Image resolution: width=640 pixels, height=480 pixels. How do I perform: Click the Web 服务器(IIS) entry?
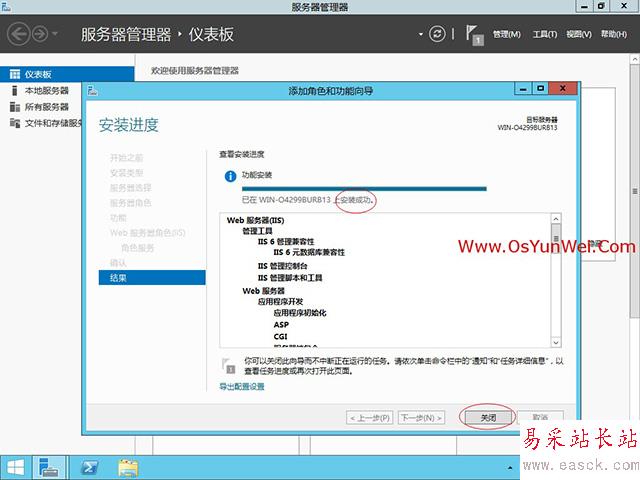point(256,220)
